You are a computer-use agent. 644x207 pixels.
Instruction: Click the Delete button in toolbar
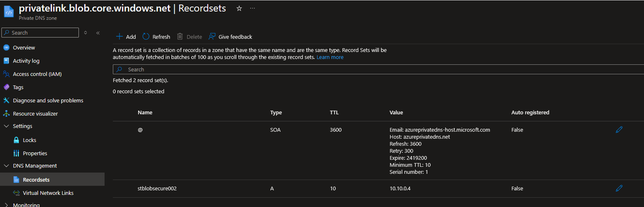pos(189,37)
